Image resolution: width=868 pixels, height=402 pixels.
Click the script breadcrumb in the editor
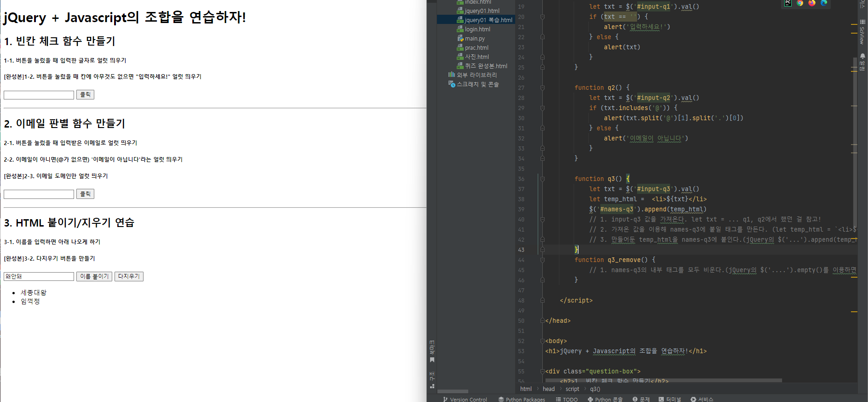[573, 389]
